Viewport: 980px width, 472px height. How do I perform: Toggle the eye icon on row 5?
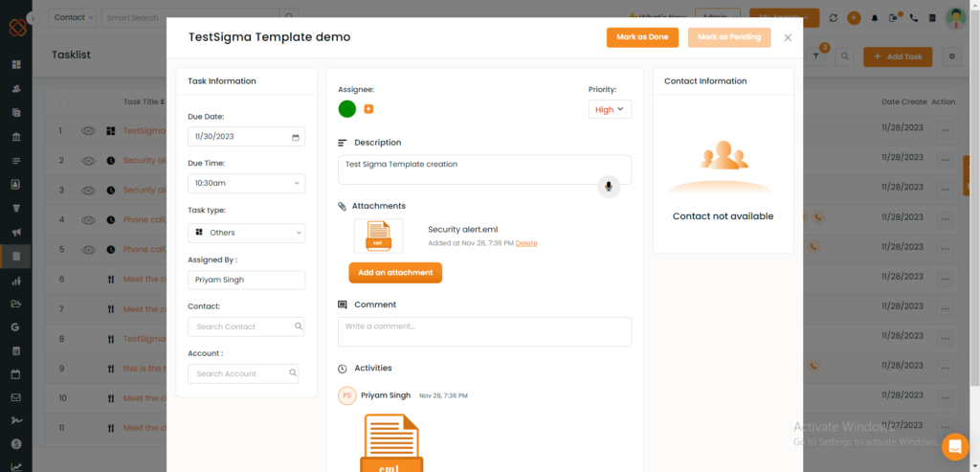coord(89,250)
